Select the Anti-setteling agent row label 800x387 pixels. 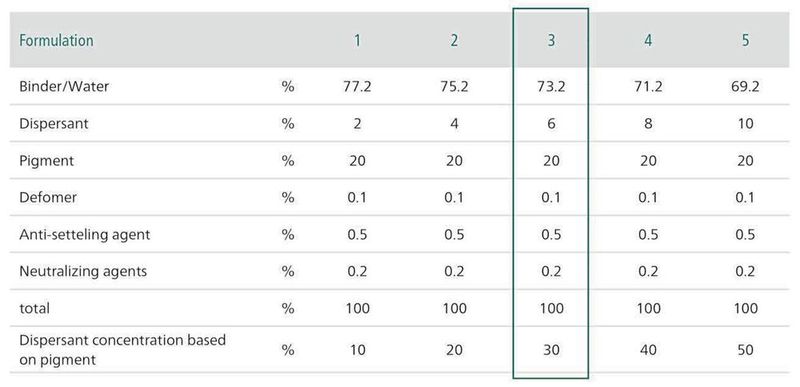click(x=85, y=235)
